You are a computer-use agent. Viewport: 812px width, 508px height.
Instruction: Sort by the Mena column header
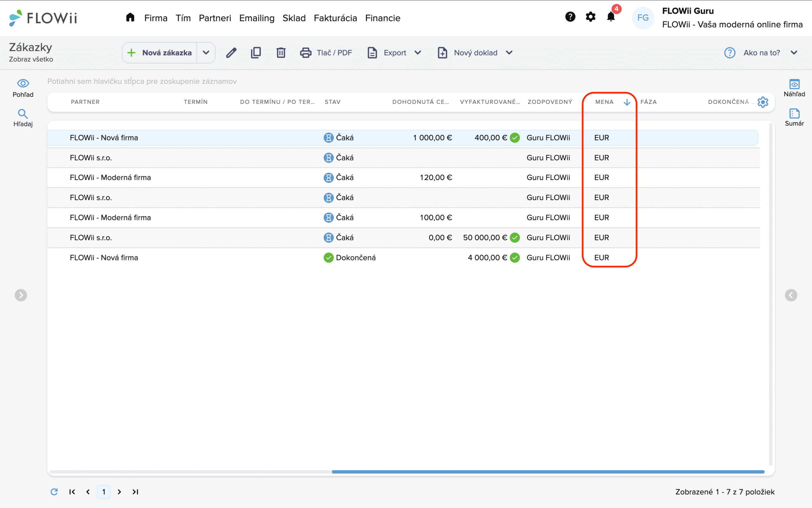(604, 102)
